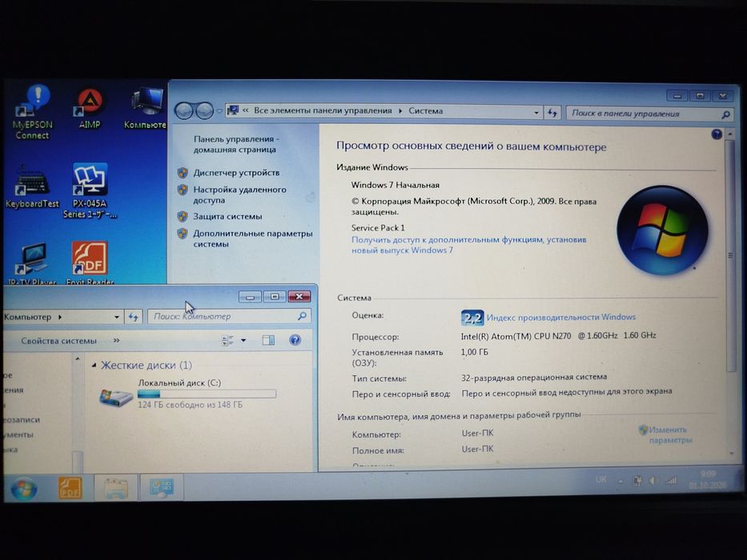Click the Windows 7 Начальная edition text
Image resolution: width=747 pixels, height=560 pixels.
click(396, 185)
